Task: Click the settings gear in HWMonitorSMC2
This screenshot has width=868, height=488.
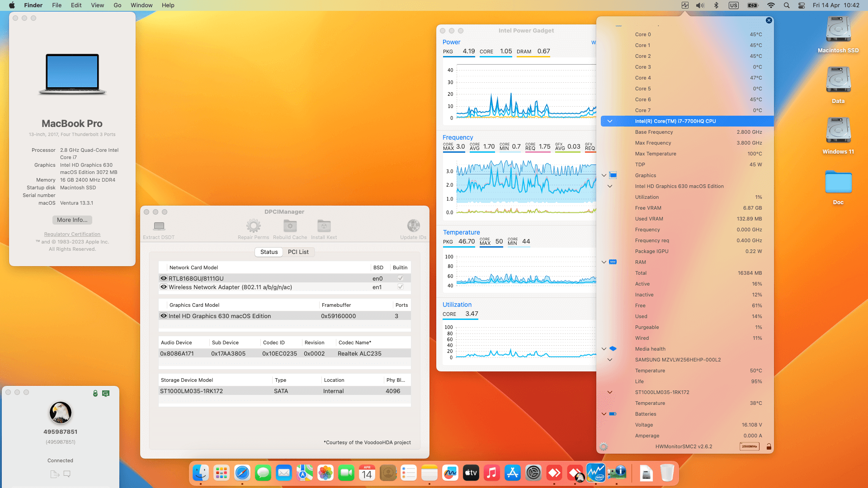Action: [x=603, y=446]
